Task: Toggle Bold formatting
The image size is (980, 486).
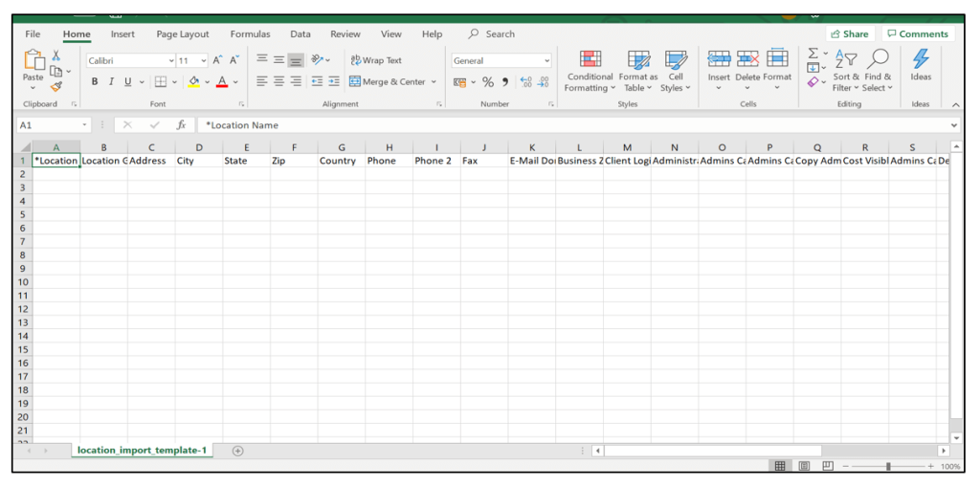Action: (x=95, y=82)
